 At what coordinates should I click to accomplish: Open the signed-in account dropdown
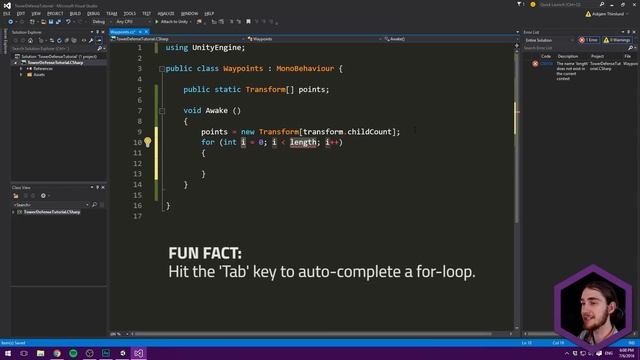[608, 14]
